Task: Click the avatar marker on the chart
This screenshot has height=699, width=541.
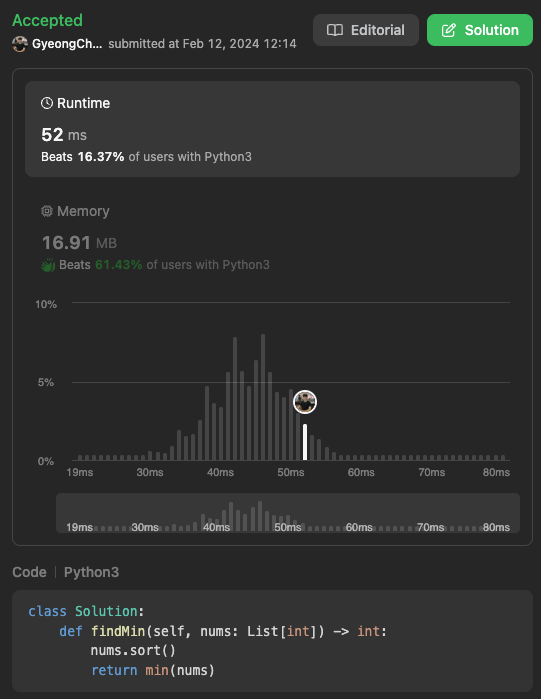Action: [305, 402]
